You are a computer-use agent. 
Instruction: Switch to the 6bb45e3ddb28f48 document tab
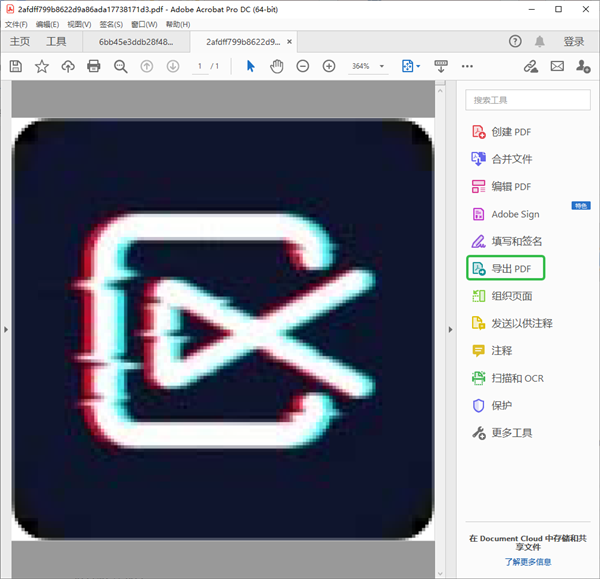[x=136, y=42]
